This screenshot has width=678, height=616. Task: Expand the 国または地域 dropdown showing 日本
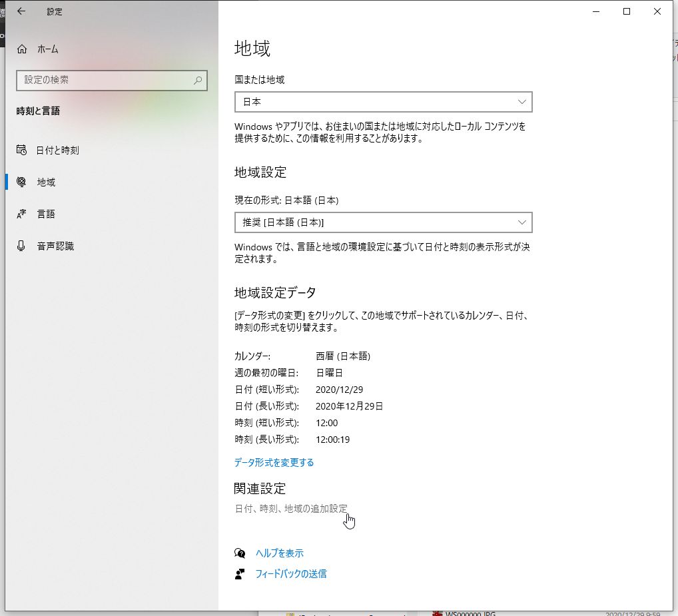click(384, 102)
